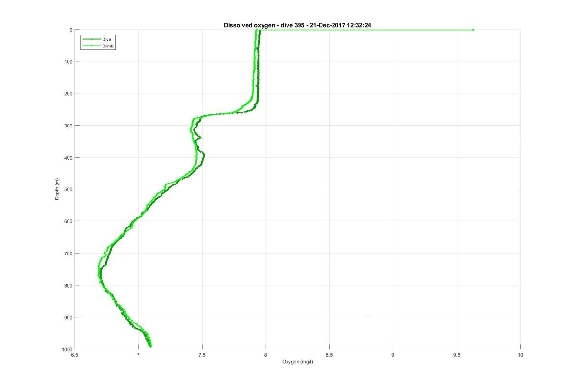Click the y-axis tick label 500
The height and width of the screenshot is (392, 575).
point(68,189)
